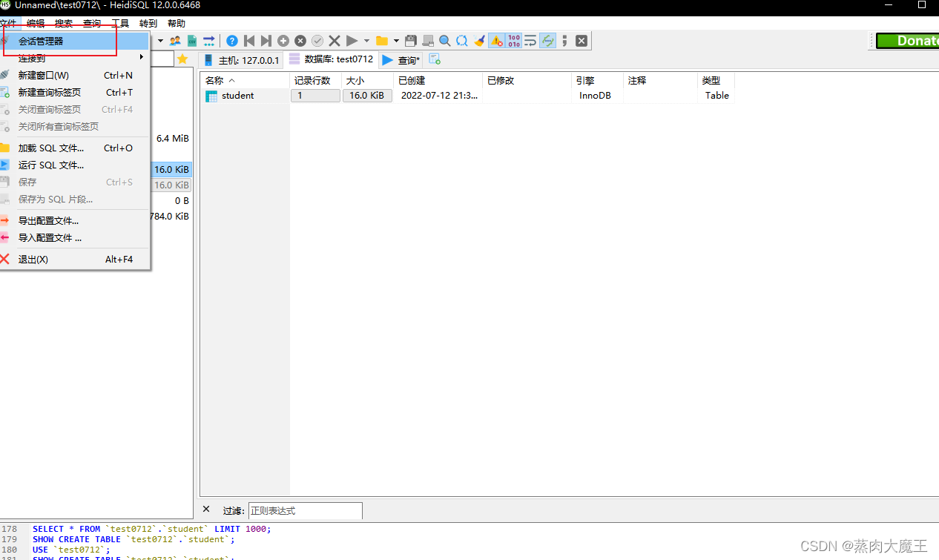Select the student table row
This screenshot has width=939, height=560.
(x=467, y=95)
